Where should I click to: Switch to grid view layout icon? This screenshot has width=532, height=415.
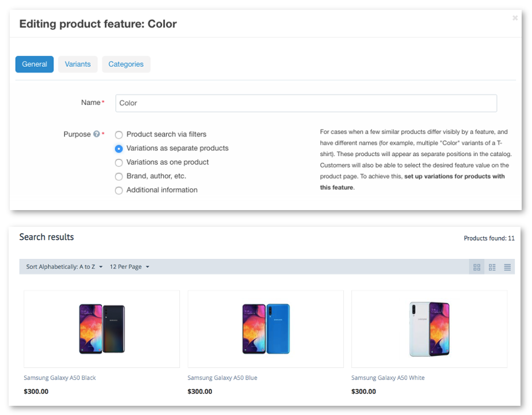click(477, 267)
